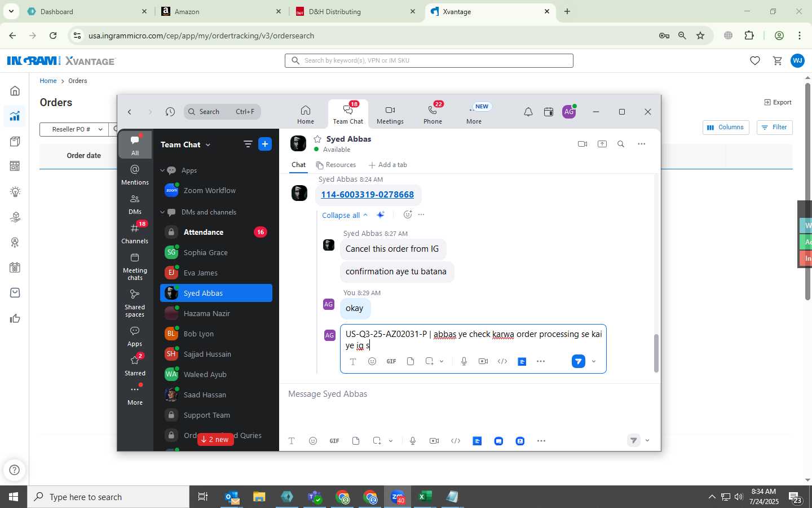Click send button in reply box
This screenshot has height=508, width=812.
tap(579, 361)
